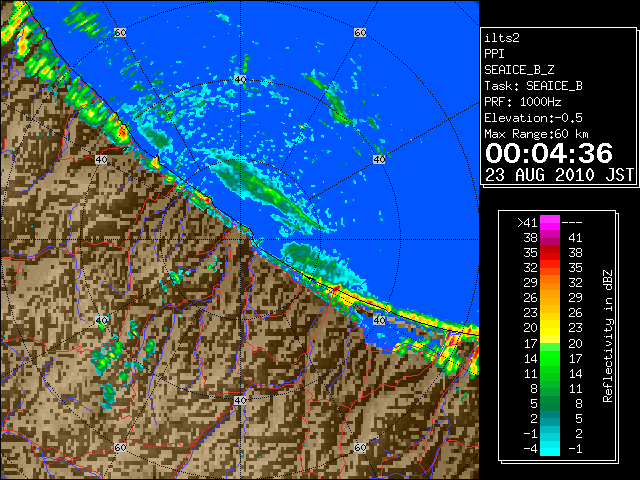This screenshot has width=640, height=480.
Task: Pick the orange swatch at 29–32 dBZ
Action: point(550,282)
